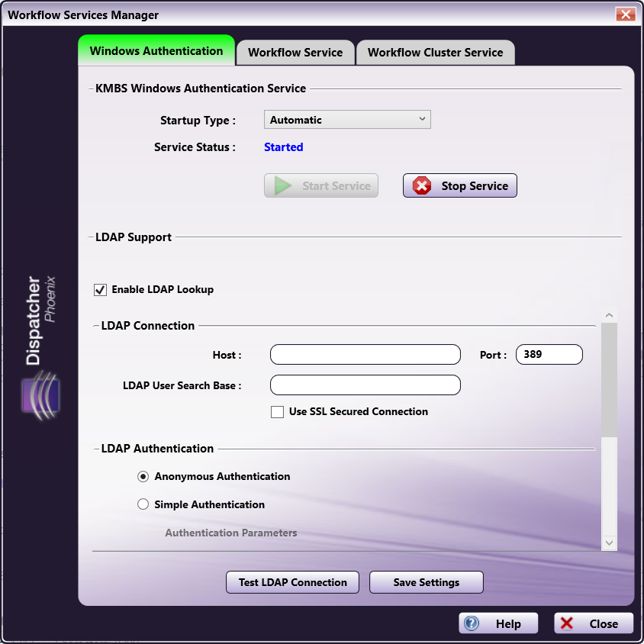The width and height of the screenshot is (644, 644).
Task: Click the Stop Service button
Action: (459, 185)
